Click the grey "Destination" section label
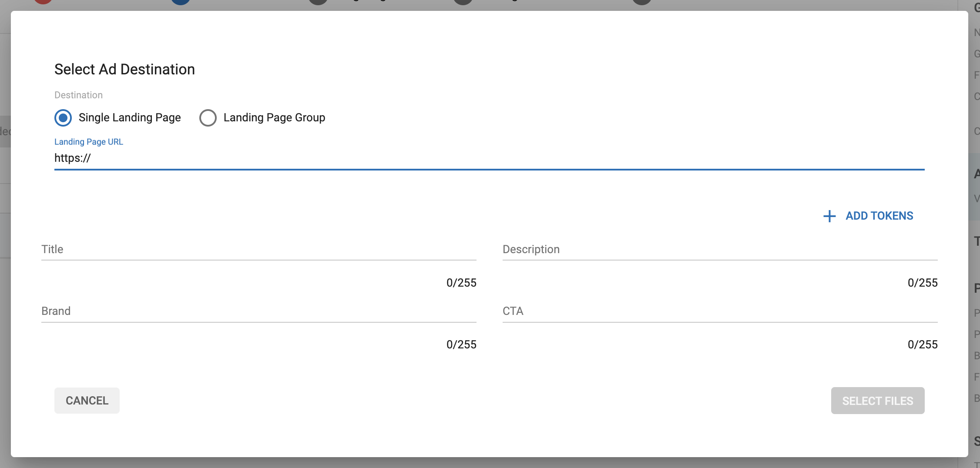The height and width of the screenshot is (468, 980). 78,95
